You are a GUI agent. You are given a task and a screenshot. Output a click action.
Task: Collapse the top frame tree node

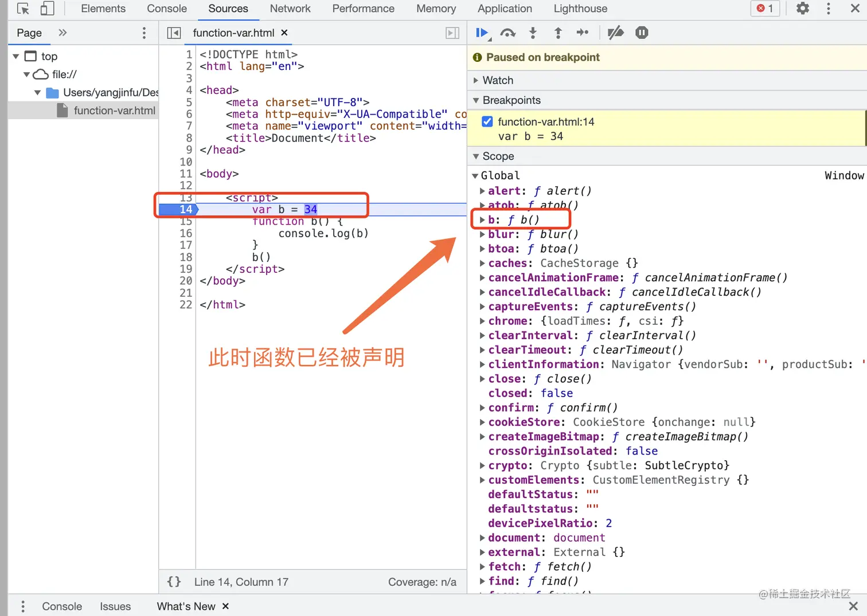(16, 56)
